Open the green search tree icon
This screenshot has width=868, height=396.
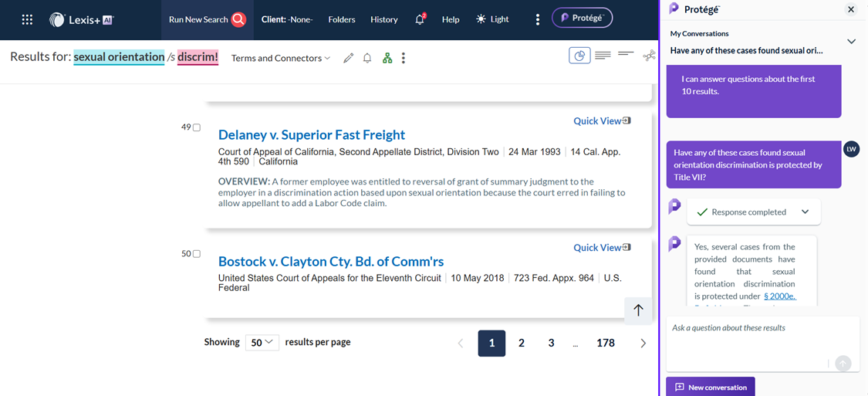(x=387, y=58)
